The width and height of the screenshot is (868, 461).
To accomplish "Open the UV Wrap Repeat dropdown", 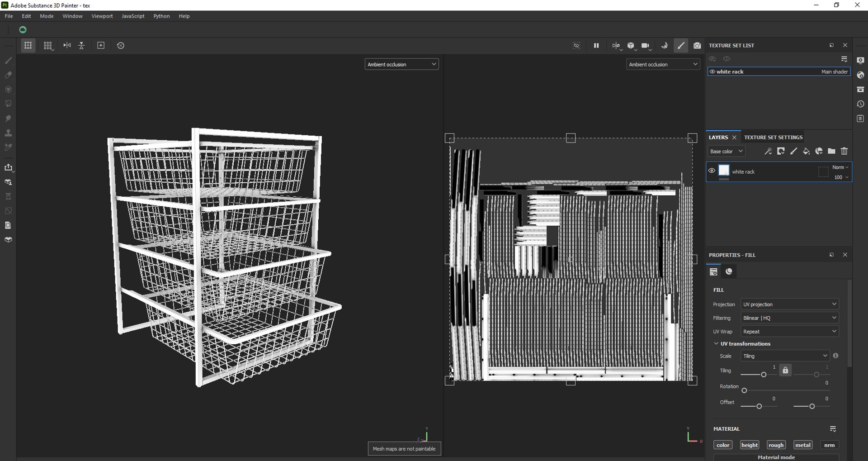I will [x=789, y=331].
